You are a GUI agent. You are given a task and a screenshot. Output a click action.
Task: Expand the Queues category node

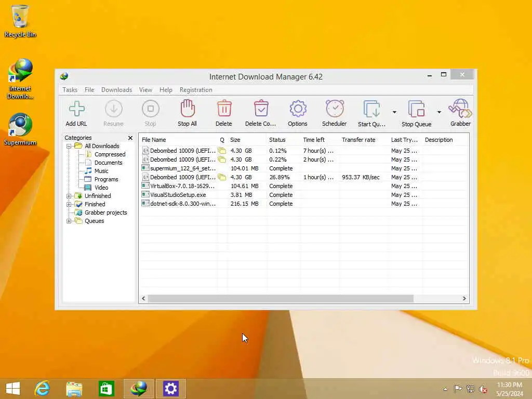69,221
